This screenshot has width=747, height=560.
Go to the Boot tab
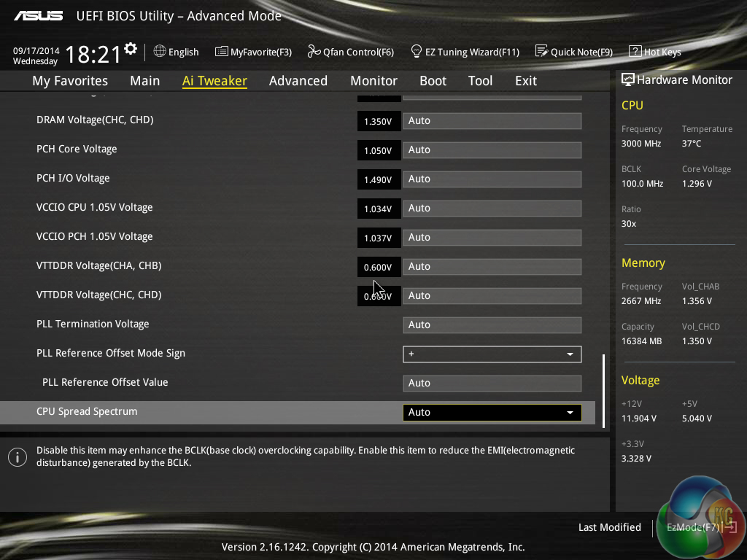433,81
